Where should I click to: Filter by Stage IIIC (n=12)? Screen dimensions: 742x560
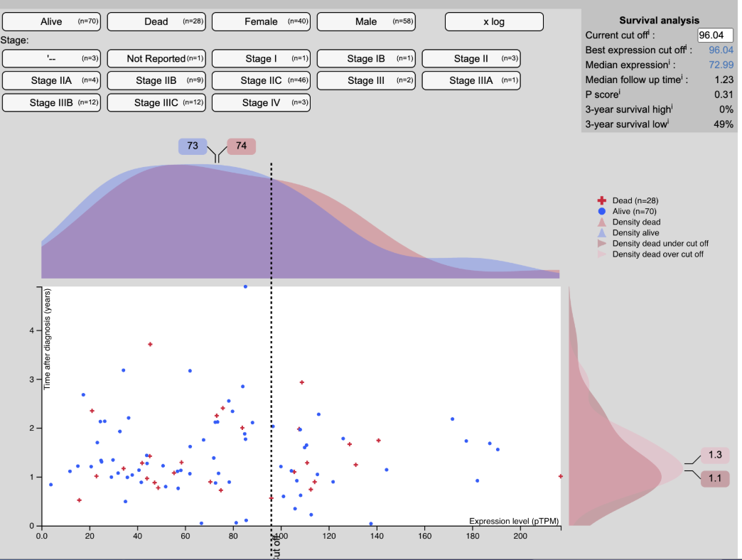point(156,102)
